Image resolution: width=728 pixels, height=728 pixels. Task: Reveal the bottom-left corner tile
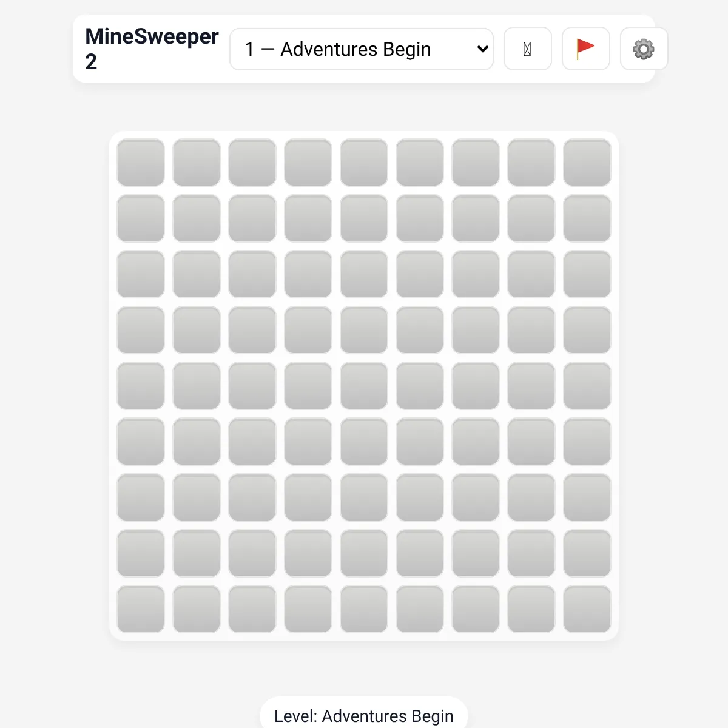point(141,609)
